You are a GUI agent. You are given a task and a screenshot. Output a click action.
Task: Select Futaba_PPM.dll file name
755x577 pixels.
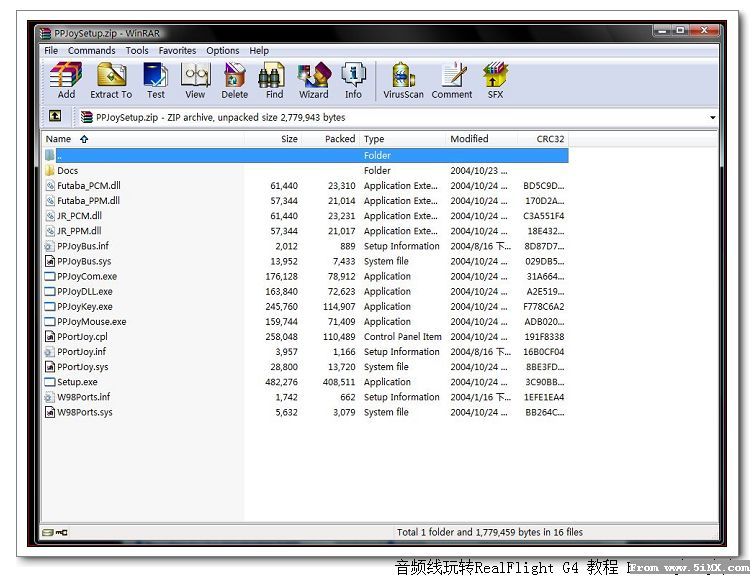[89, 201]
